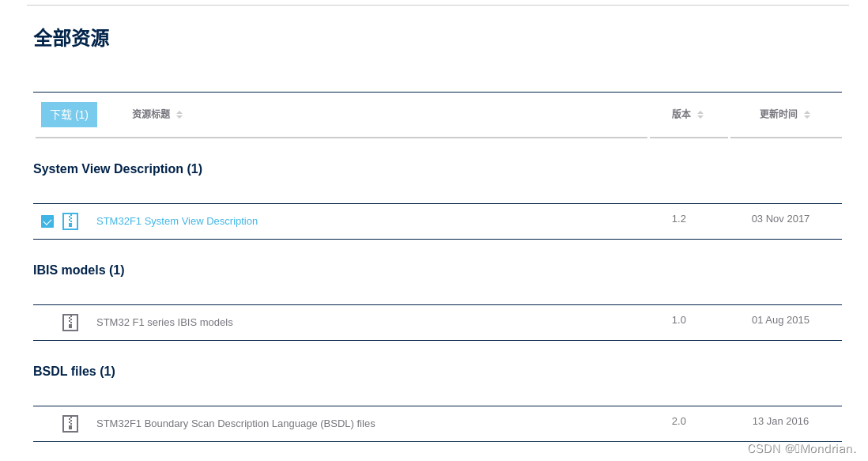The width and height of the screenshot is (868, 461).
Task: Click the date 03 Nov 2017
Action: [780, 219]
